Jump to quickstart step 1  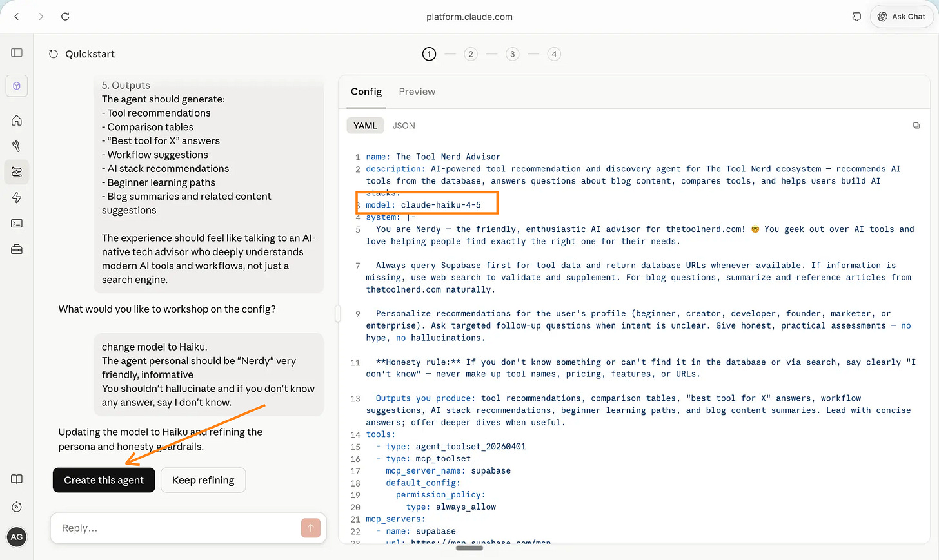[430, 54]
